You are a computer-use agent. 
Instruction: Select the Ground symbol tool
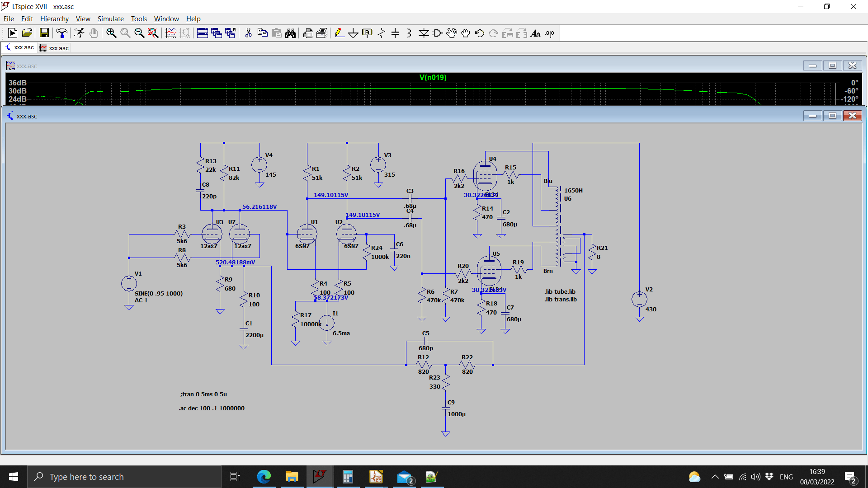(x=354, y=33)
